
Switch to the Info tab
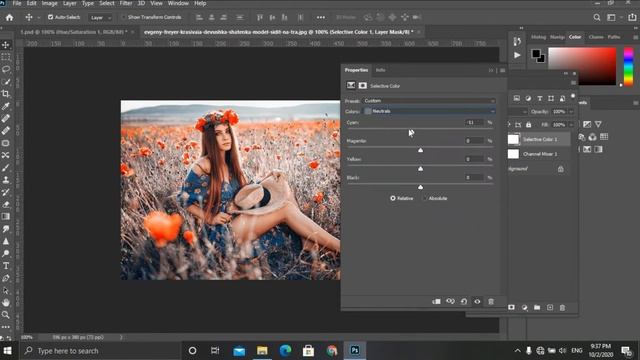coord(380,70)
